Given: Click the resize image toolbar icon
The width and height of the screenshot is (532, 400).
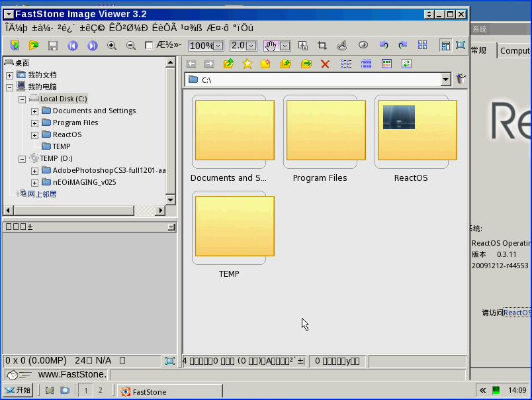Looking at the screenshot, I should [302, 45].
